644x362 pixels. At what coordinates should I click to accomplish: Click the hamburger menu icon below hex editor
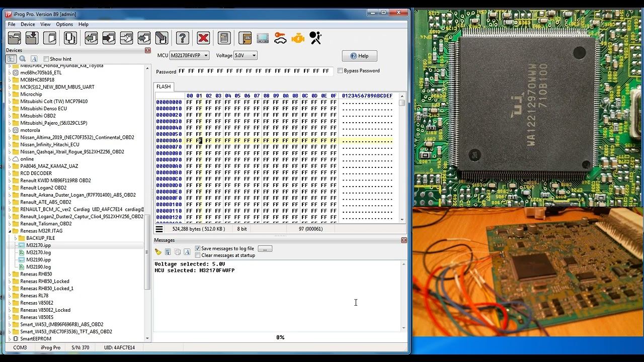pos(159,229)
